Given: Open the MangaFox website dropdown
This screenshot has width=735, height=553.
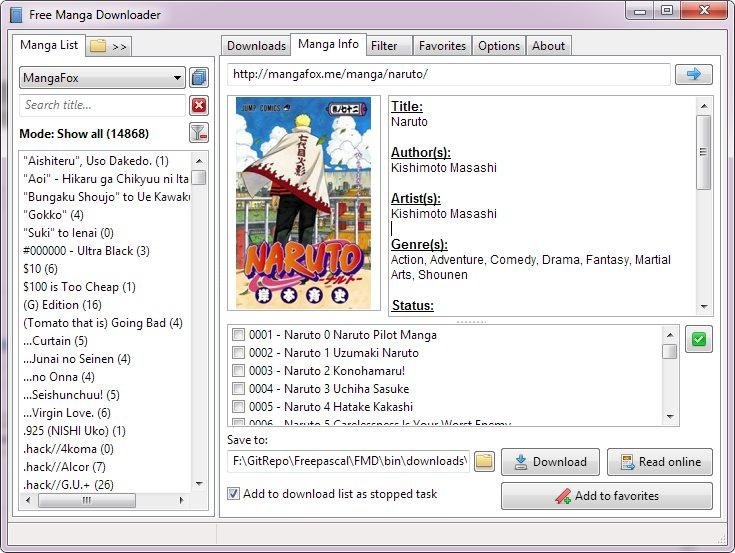Looking at the screenshot, I should [102, 78].
